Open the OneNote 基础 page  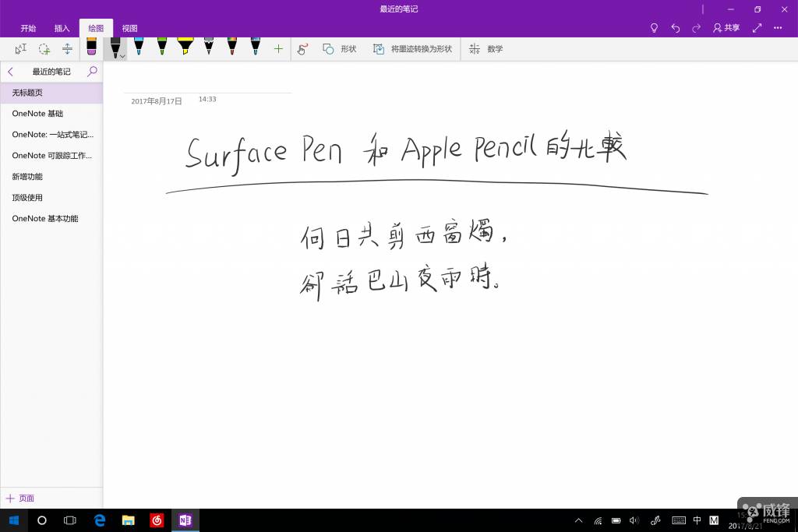(51, 114)
